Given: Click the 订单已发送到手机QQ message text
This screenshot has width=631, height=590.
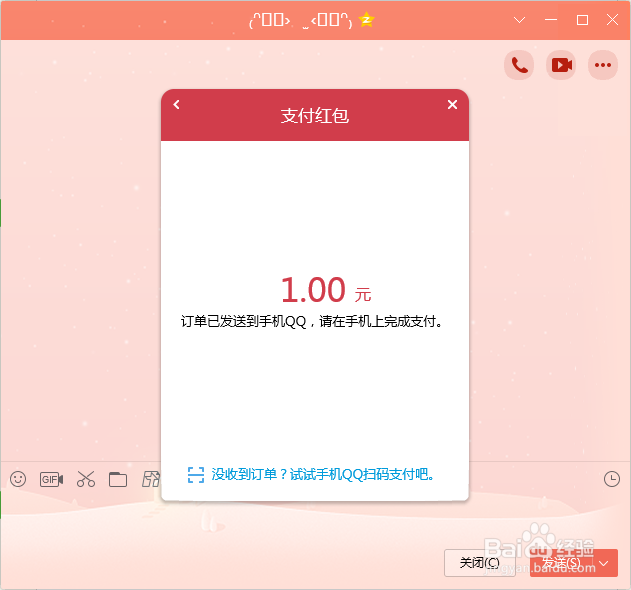Looking at the screenshot, I should click(311, 322).
